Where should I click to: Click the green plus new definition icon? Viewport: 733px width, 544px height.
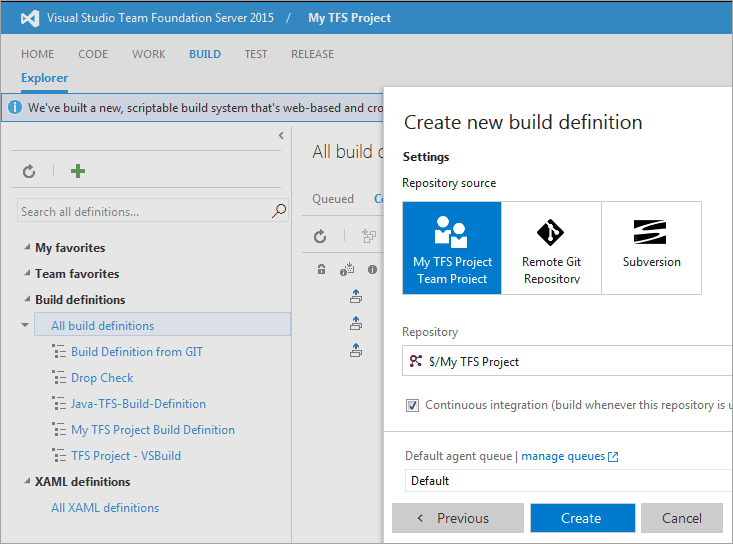tap(78, 172)
